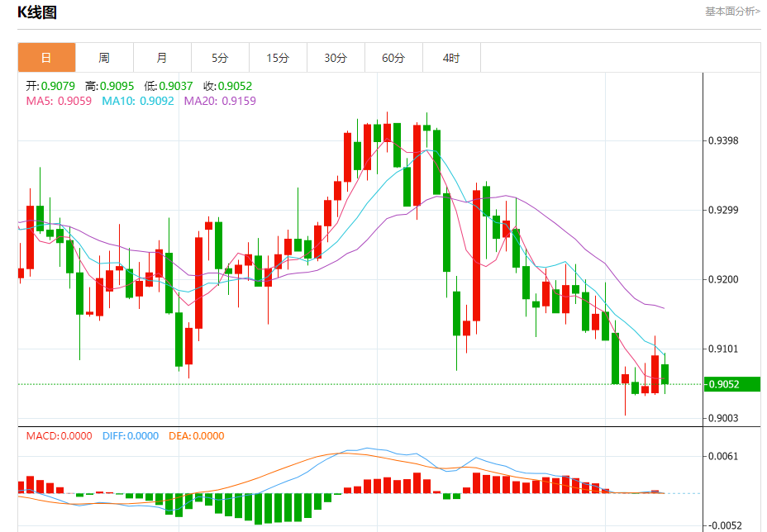767x532 pixels.
Task: Switch to the 周 weekly tab
Action: pos(104,58)
